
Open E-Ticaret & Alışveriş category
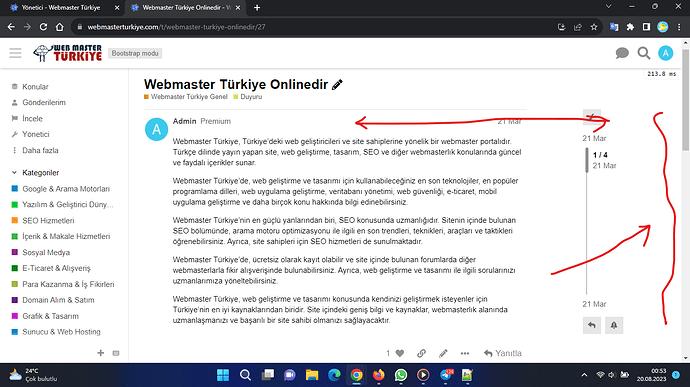tap(56, 268)
